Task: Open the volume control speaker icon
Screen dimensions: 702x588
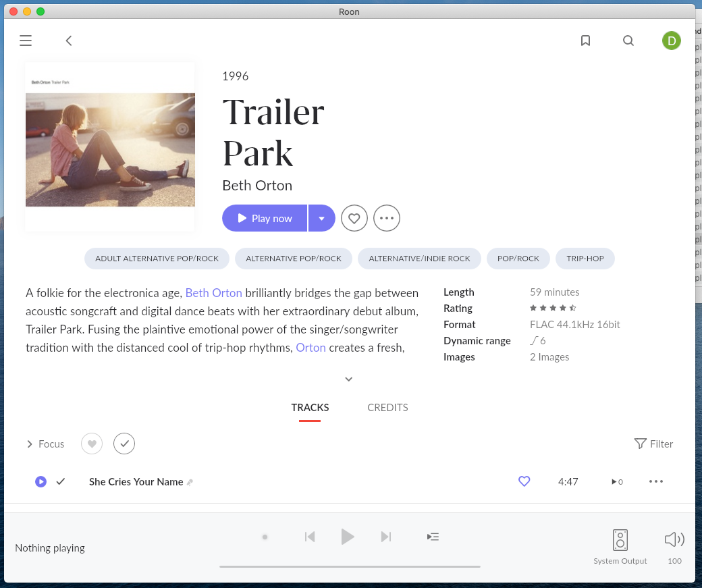Action: click(x=674, y=539)
